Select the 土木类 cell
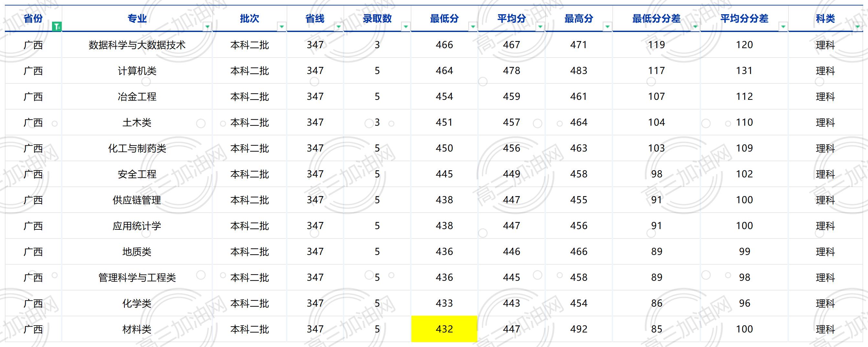Image resolution: width=868 pixels, height=347 pixels. (137, 122)
